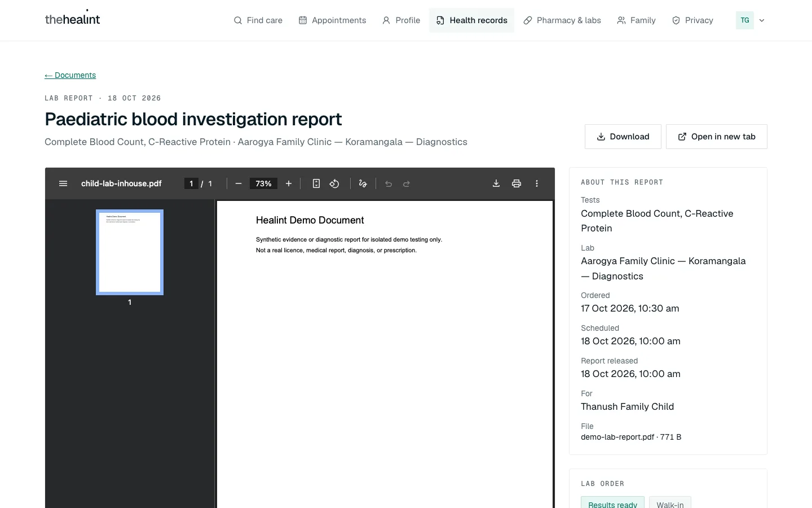Click the fit to page icon
Image resolution: width=812 pixels, height=508 pixels.
point(316,183)
